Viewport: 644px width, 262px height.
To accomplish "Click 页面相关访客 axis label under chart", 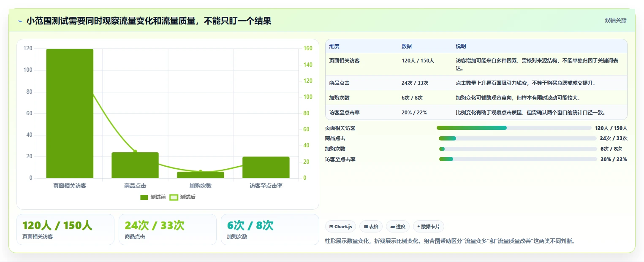I will coord(70,186).
